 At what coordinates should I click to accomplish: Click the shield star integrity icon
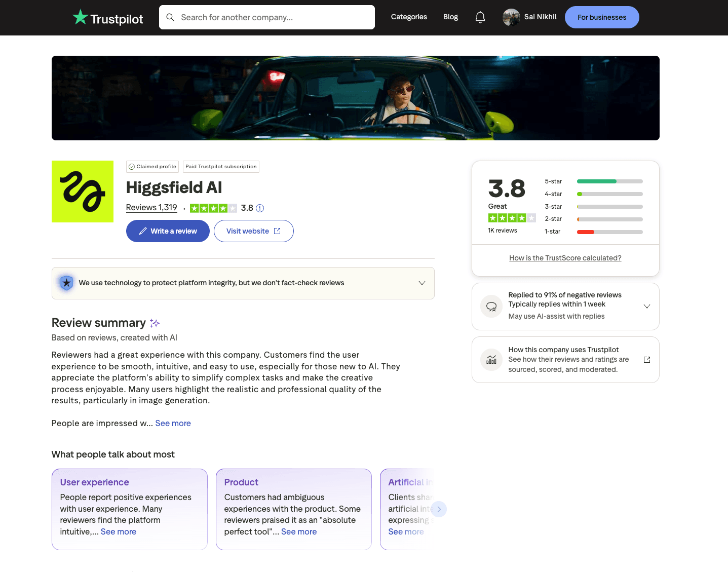[x=66, y=283]
